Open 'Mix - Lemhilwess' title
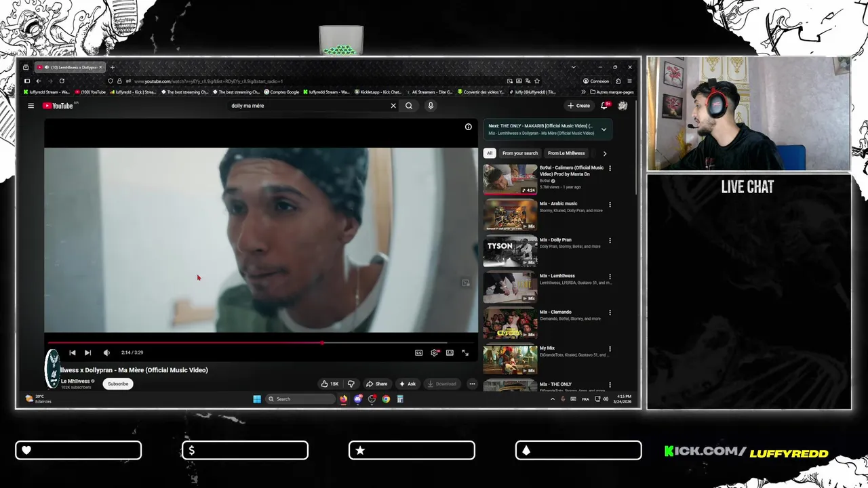The width and height of the screenshot is (868, 488). point(557,276)
